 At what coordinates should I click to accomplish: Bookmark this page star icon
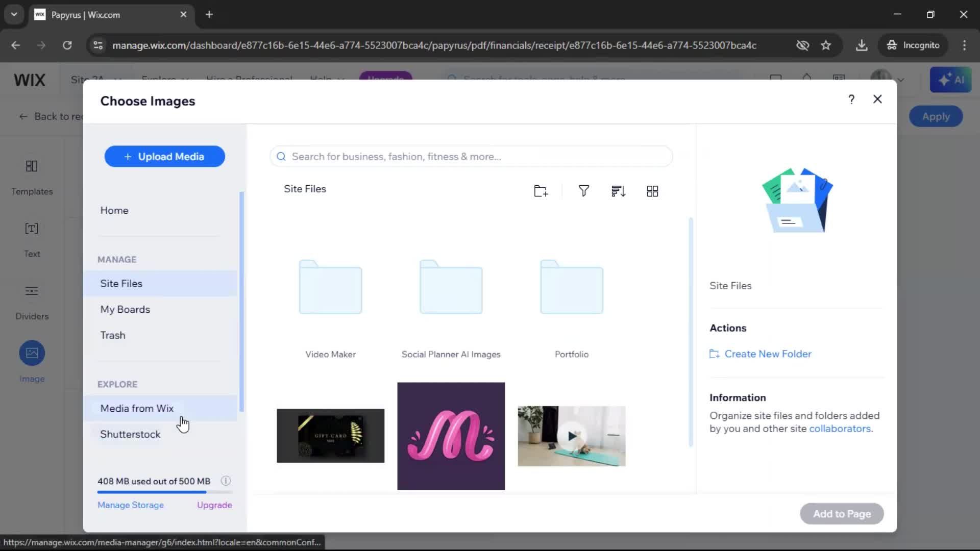pos(826,45)
